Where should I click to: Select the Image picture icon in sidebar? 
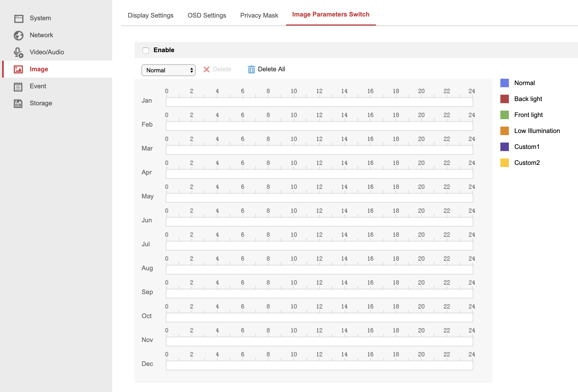click(x=18, y=69)
